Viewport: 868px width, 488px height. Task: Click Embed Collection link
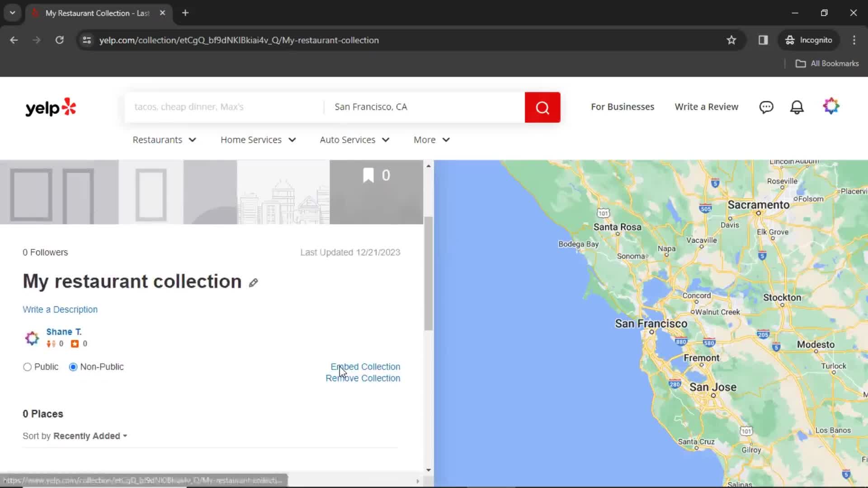[365, 366]
